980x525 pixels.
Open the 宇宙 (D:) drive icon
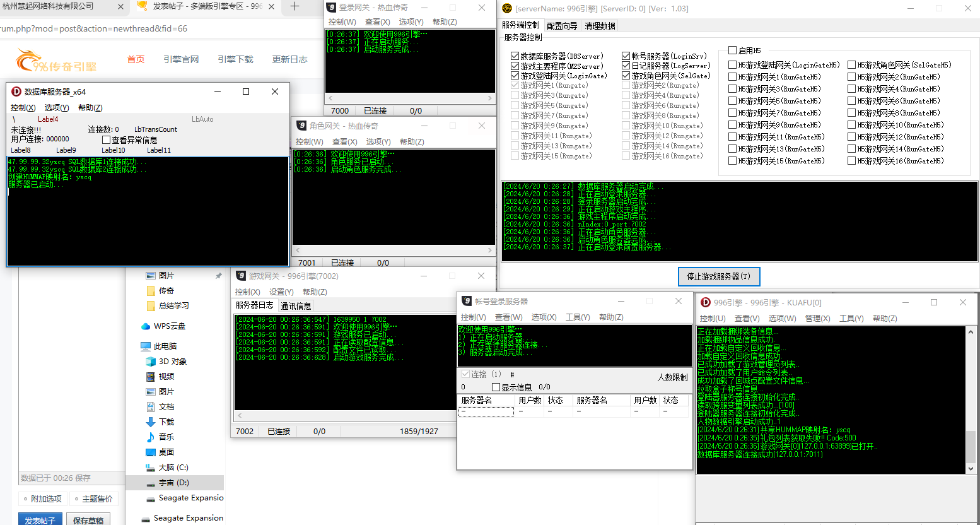click(x=151, y=483)
